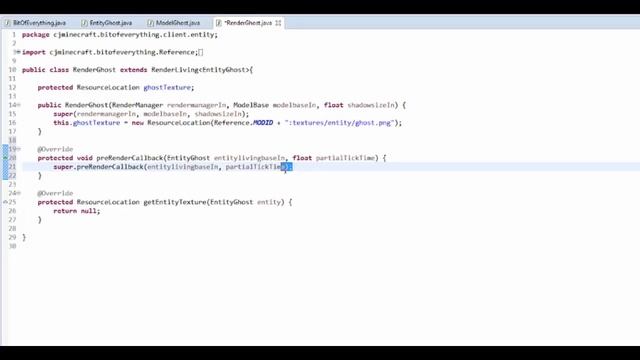The image size is (640, 360).
Task: Click shadowsizeIn in the constructor signature
Action: (371, 105)
